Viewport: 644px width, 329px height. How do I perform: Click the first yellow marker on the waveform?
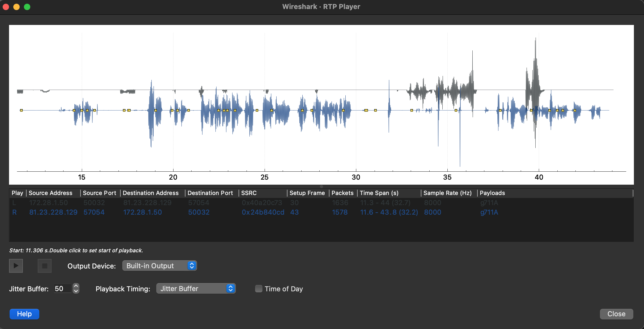pyautogui.click(x=21, y=110)
